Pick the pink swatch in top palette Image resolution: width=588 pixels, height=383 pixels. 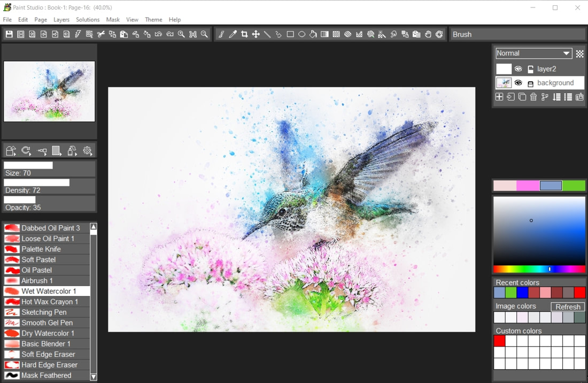[528, 185]
